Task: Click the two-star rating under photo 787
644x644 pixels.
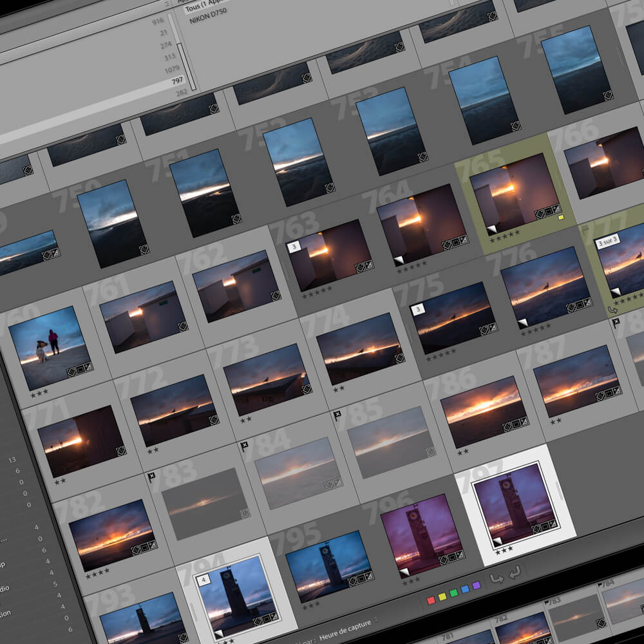Action: click(556, 421)
